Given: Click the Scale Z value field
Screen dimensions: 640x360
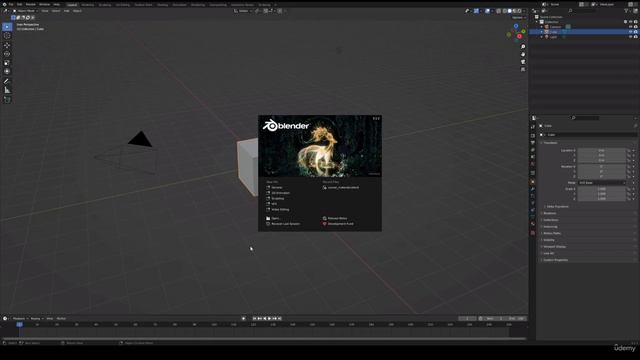Looking at the screenshot, I should (601, 199).
